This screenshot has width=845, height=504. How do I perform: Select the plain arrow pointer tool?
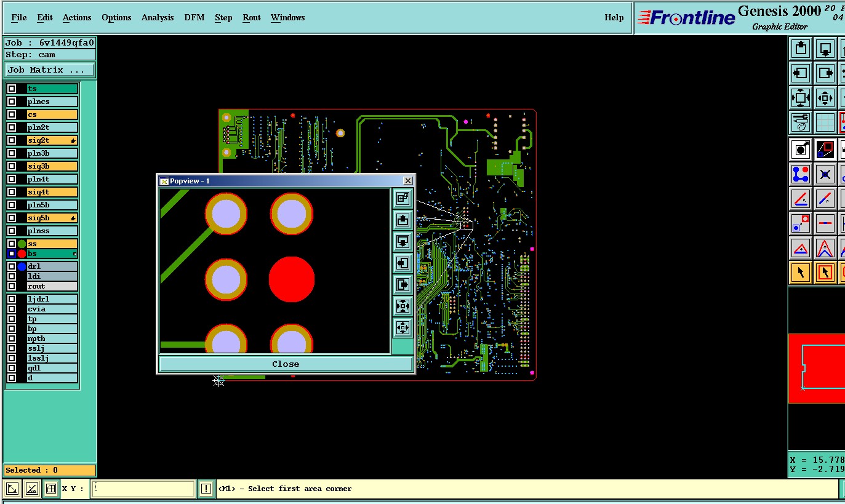[x=800, y=272]
